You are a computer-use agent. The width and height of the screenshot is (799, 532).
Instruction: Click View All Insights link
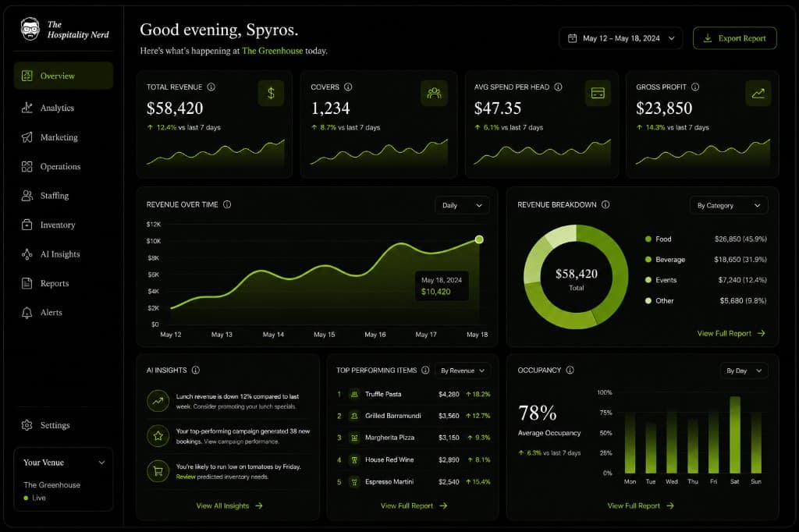[x=229, y=506]
